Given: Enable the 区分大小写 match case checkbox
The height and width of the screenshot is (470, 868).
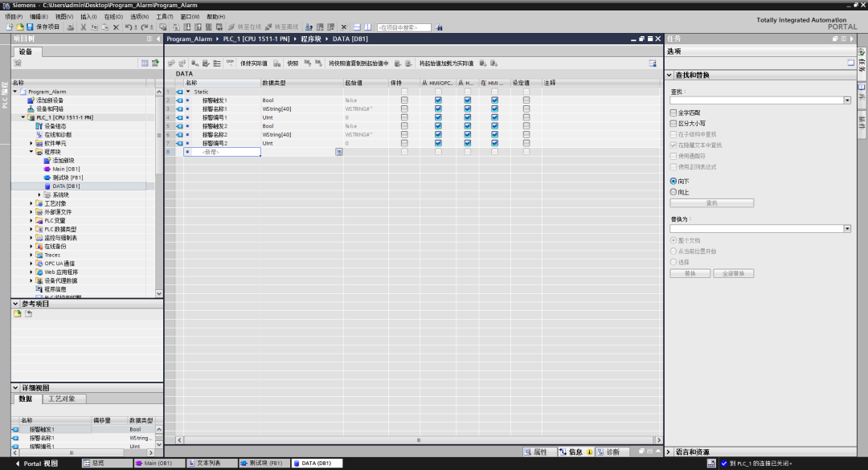Looking at the screenshot, I should pyautogui.click(x=674, y=124).
